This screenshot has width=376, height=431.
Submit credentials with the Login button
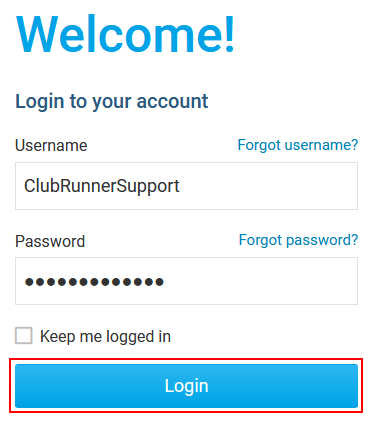point(186,386)
